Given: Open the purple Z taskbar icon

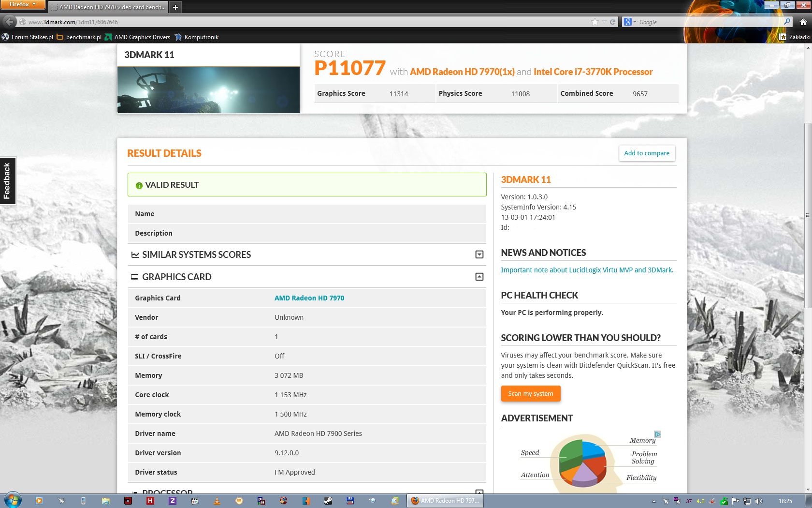Looking at the screenshot, I should point(172,501).
